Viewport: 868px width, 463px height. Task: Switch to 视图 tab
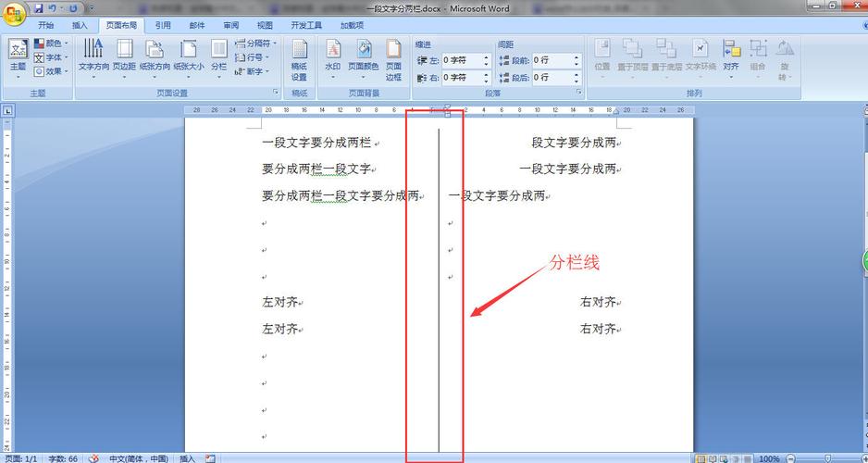point(266,26)
